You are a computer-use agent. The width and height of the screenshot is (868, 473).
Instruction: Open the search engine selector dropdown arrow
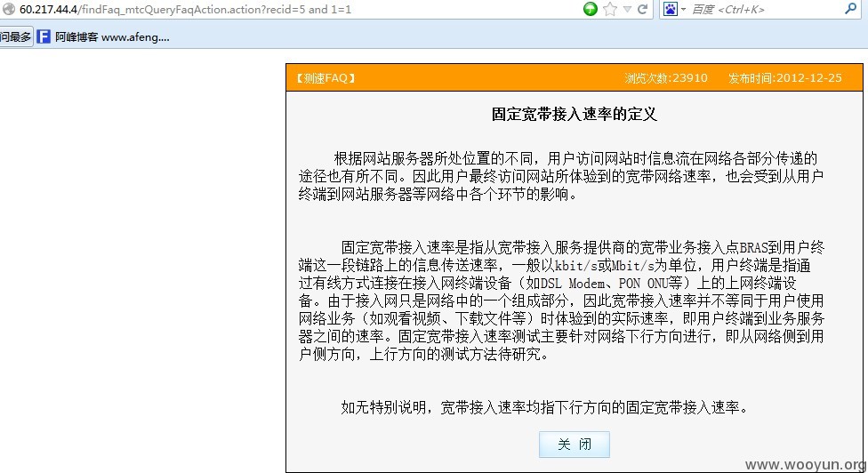click(683, 10)
